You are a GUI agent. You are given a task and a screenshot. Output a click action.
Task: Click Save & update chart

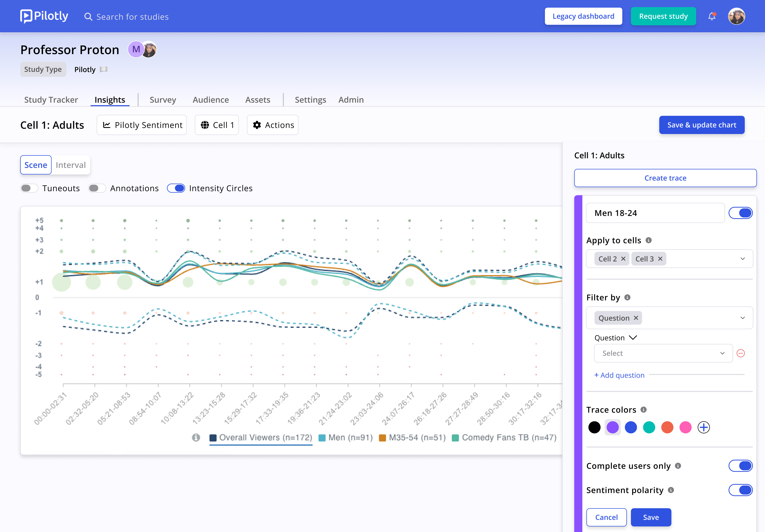point(702,125)
